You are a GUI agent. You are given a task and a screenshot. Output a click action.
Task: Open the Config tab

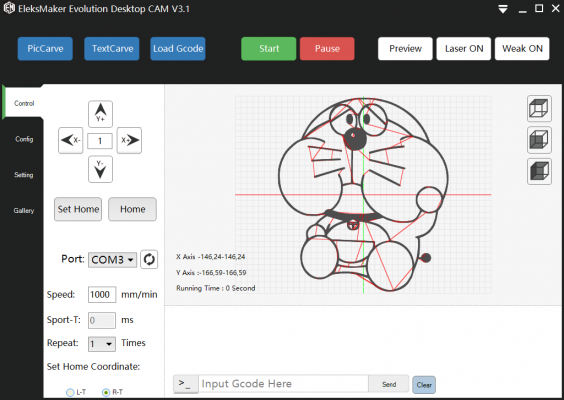pyautogui.click(x=24, y=139)
